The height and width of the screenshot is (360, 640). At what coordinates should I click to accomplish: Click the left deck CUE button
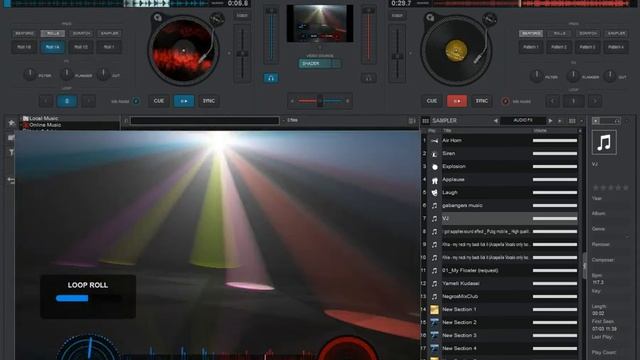click(x=159, y=101)
